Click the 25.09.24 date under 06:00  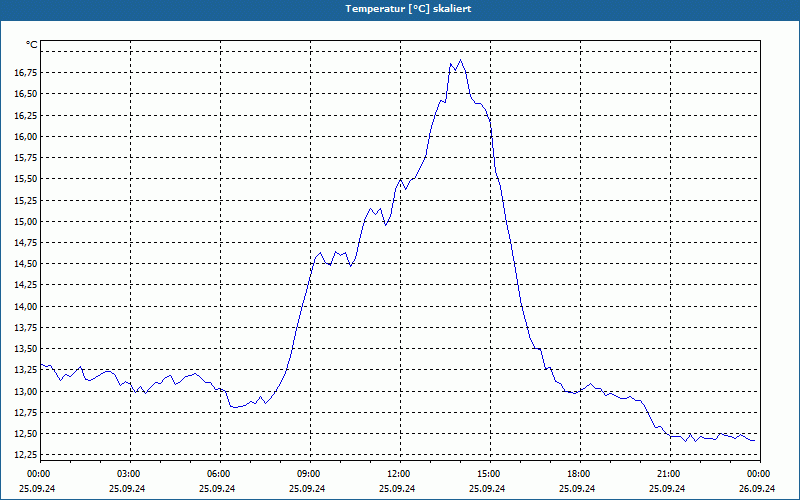217,488
